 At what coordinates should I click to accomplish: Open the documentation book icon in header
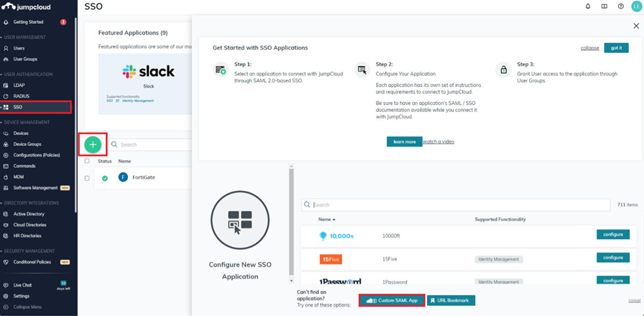point(604,6)
